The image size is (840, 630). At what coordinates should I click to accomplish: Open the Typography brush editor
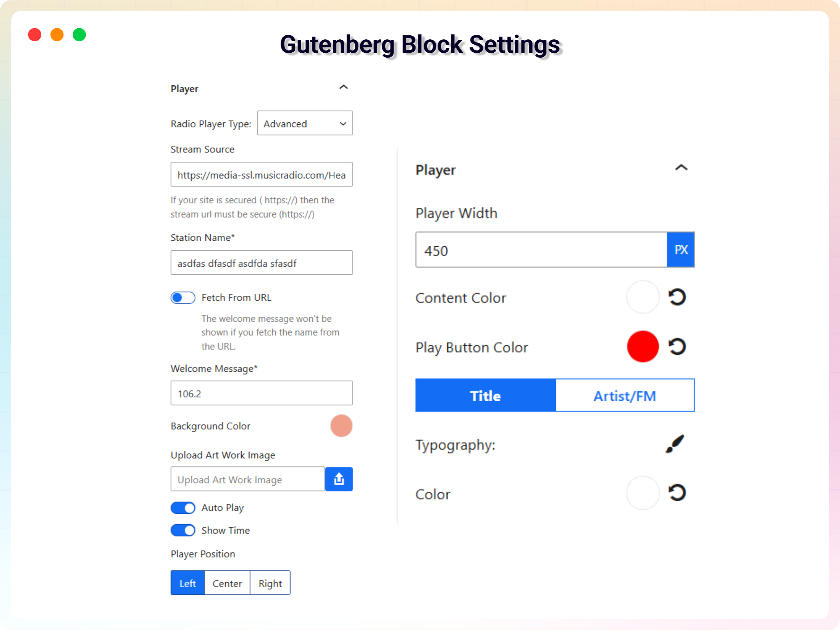click(675, 444)
